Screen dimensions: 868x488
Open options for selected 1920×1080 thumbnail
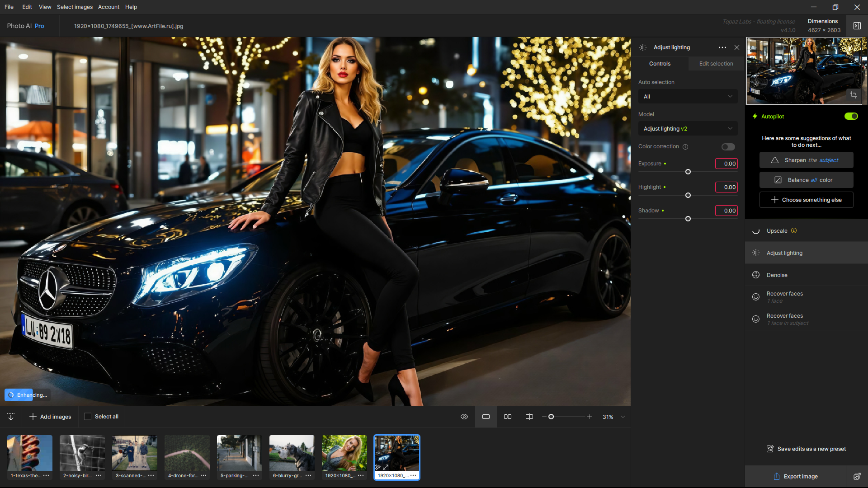pyautogui.click(x=413, y=475)
